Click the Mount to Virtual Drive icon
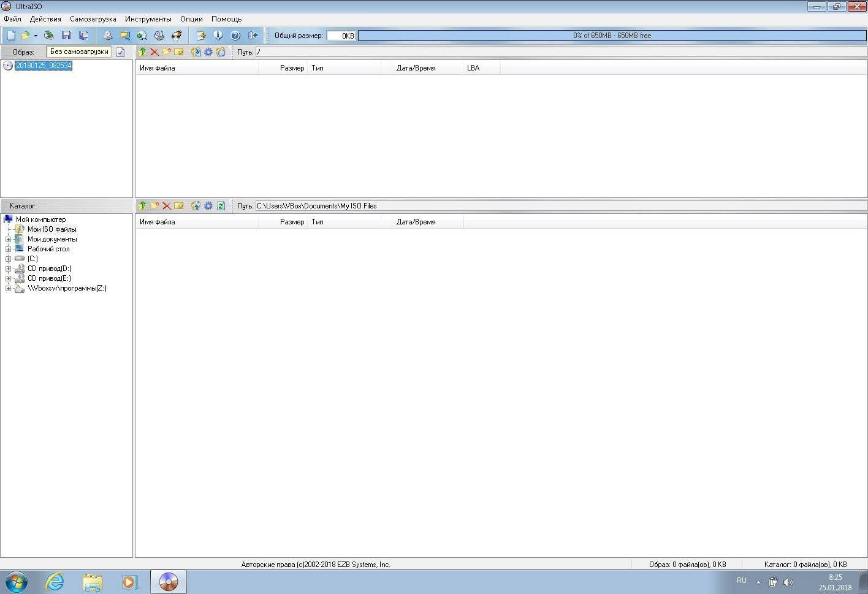The width and height of the screenshot is (868, 594). [x=159, y=36]
